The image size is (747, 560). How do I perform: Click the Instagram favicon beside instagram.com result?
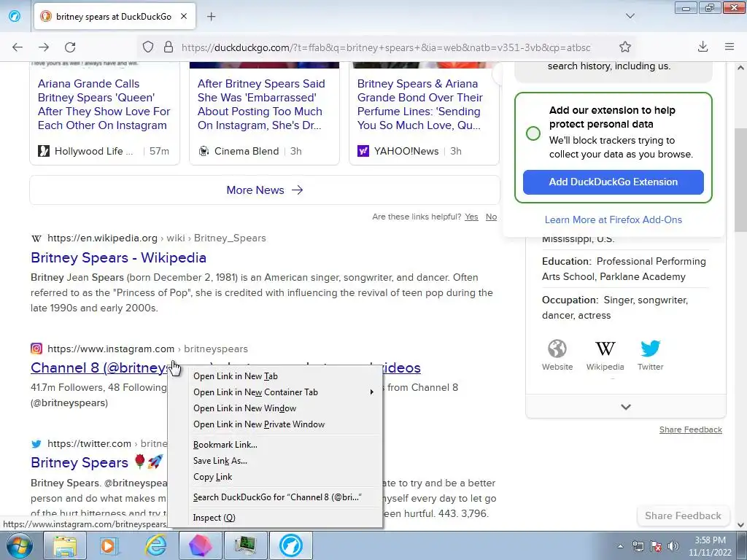coord(36,349)
